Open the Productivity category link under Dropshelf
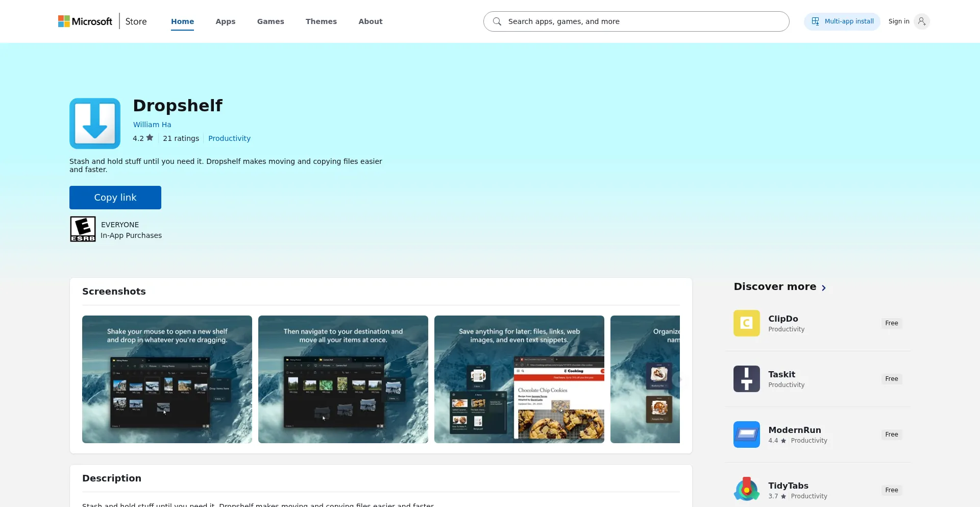This screenshot has height=507, width=980. (x=229, y=138)
